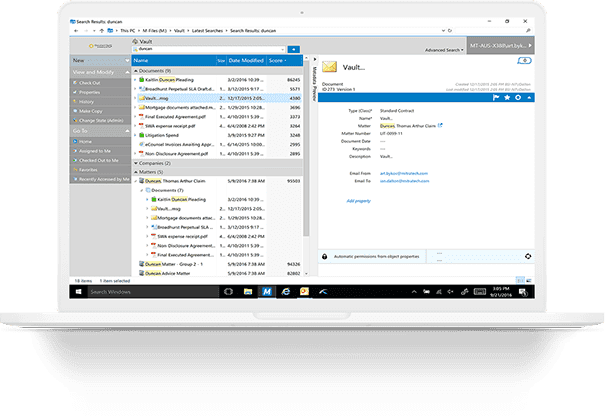Viewport: 605px width, 416px height.
Task: Click the Email From address link
Action: pos(404,173)
